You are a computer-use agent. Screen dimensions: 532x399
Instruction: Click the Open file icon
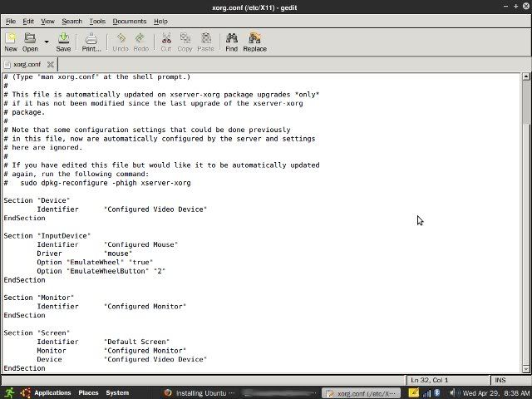[30, 42]
